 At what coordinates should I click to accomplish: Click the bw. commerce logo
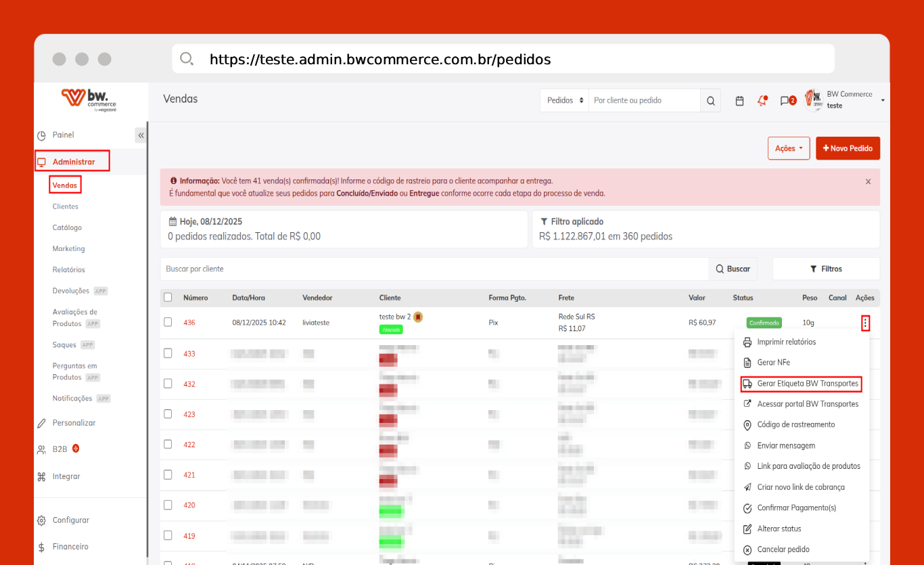pos(89,99)
